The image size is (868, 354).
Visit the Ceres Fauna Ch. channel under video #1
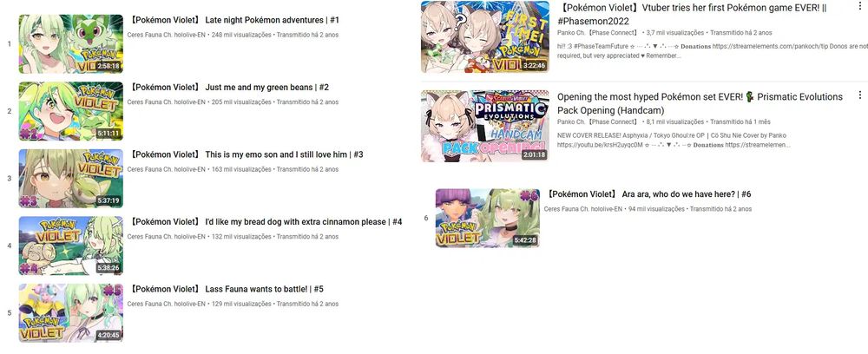coord(166,35)
